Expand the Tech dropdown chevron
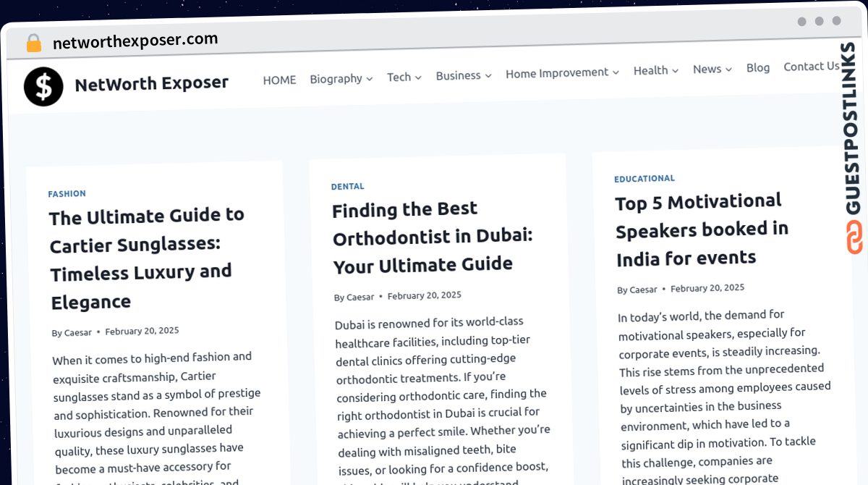 click(x=418, y=77)
